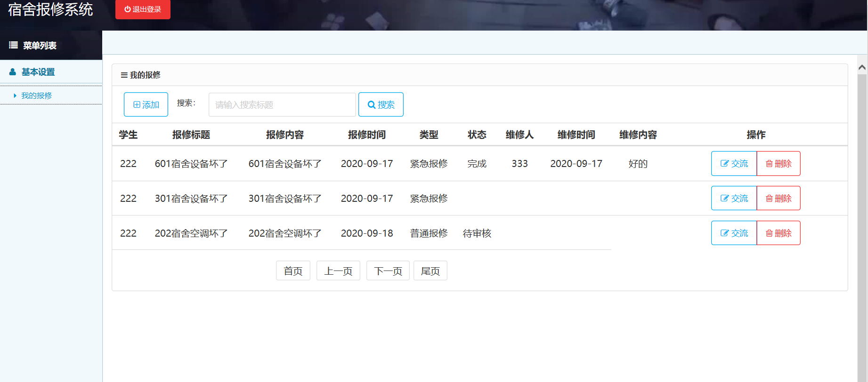Click the 维修内容 column header
Screen dimensions: 868x382
[x=638, y=135]
